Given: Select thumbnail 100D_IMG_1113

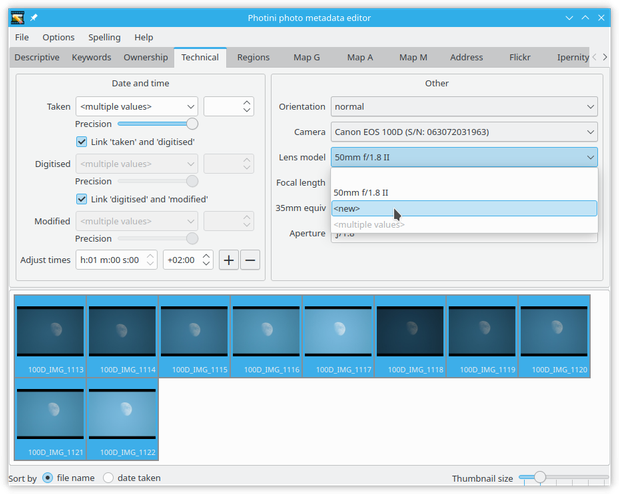Looking at the screenshot, I should tap(50, 336).
